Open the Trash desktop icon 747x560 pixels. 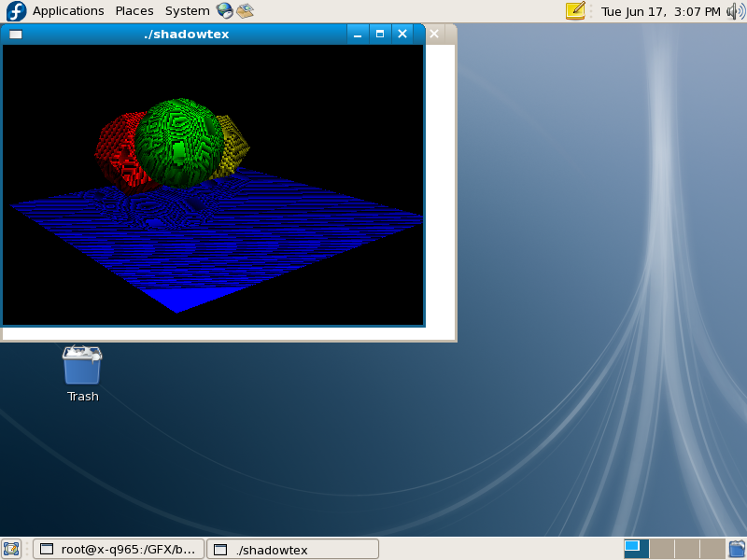82,366
